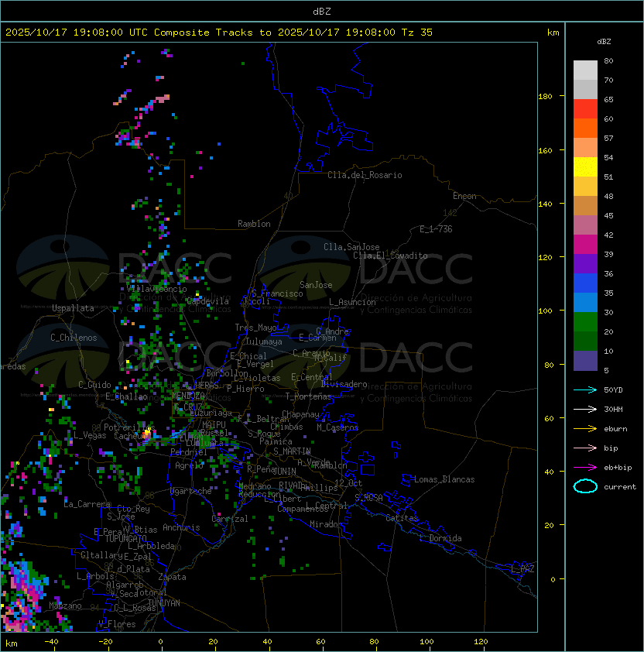Click the 'Potrerillos' map label
The width and height of the screenshot is (644, 652).
pyautogui.click(x=129, y=427)
